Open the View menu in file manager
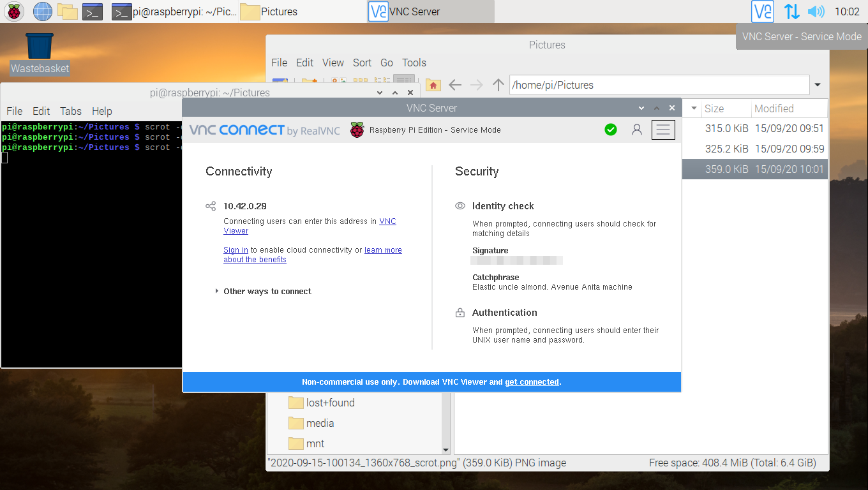This screenshot has width=868, height=490. click(333, 63)
